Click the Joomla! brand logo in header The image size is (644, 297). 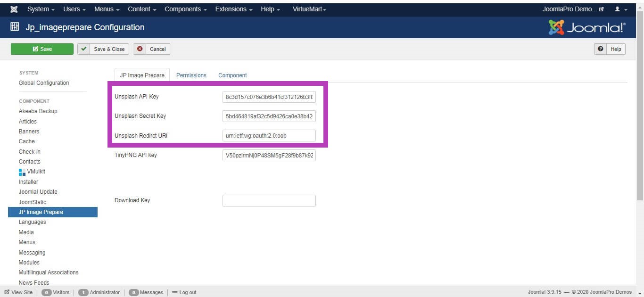point(587,28)
